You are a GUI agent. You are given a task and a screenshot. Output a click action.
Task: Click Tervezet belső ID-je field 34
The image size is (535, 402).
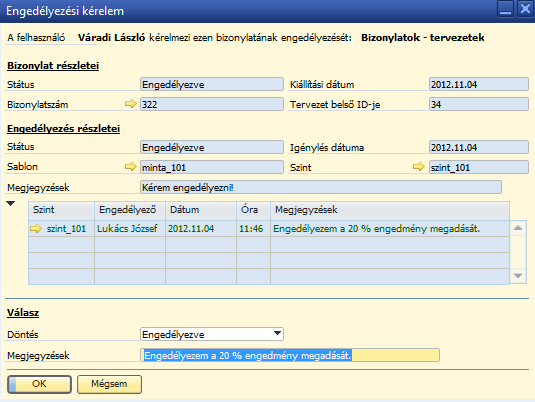point(479,104)
